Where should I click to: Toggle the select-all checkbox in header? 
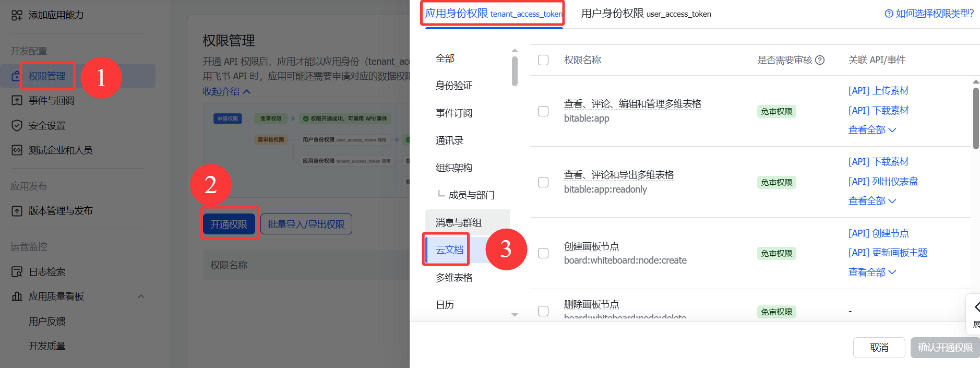click(543, 60)
